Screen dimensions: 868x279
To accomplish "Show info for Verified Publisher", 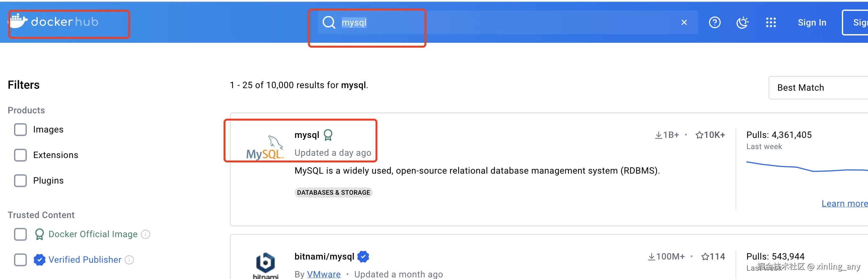I will tap(129, 260).
